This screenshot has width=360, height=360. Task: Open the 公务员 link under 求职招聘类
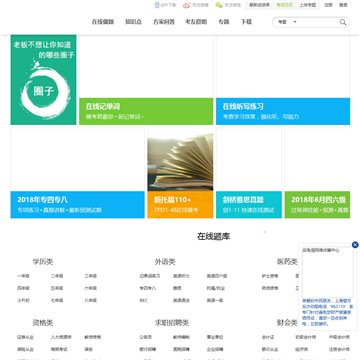click(143, 337)
